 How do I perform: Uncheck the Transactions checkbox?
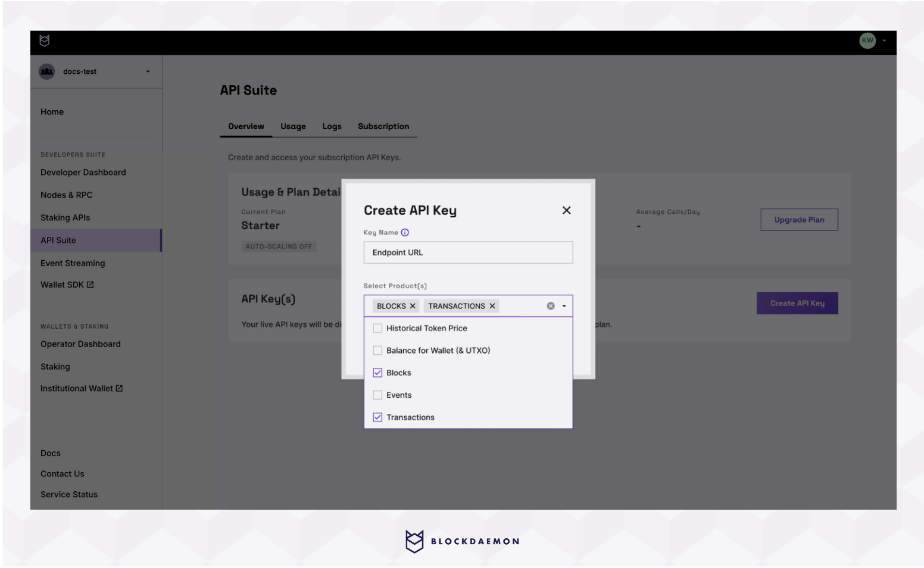click(377, 417)
